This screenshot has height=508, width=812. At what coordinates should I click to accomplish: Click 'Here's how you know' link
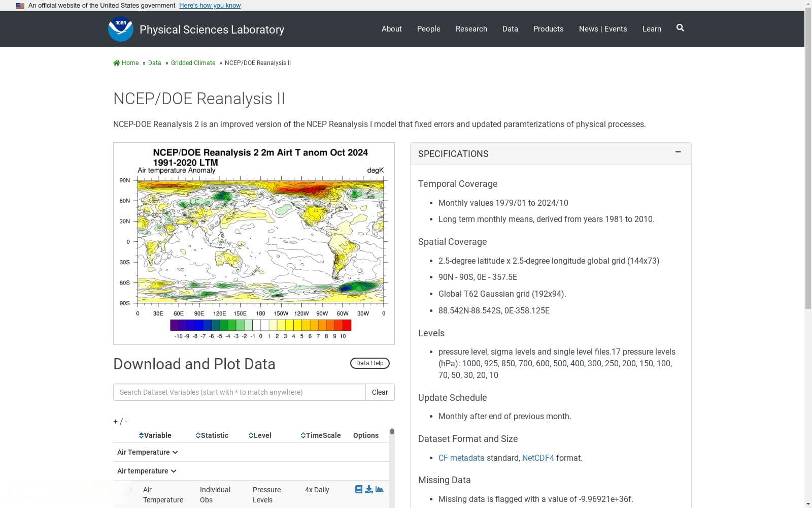point(210,6)
